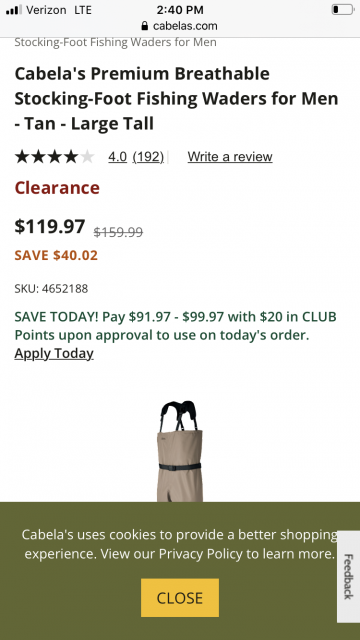Tap the cabelas.com address bar
This screenshot has height=640, width=360.
[x=180, y=26]
